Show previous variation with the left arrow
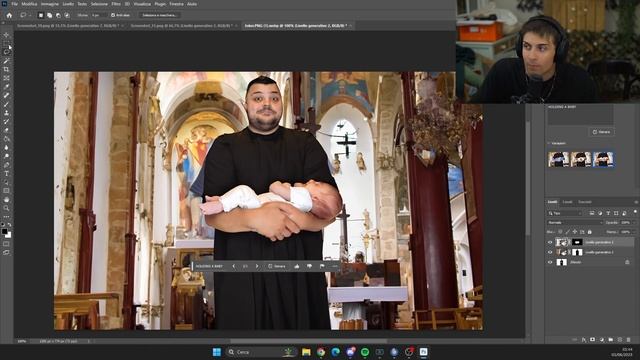 pyautogui.click(x=233, y=266)
